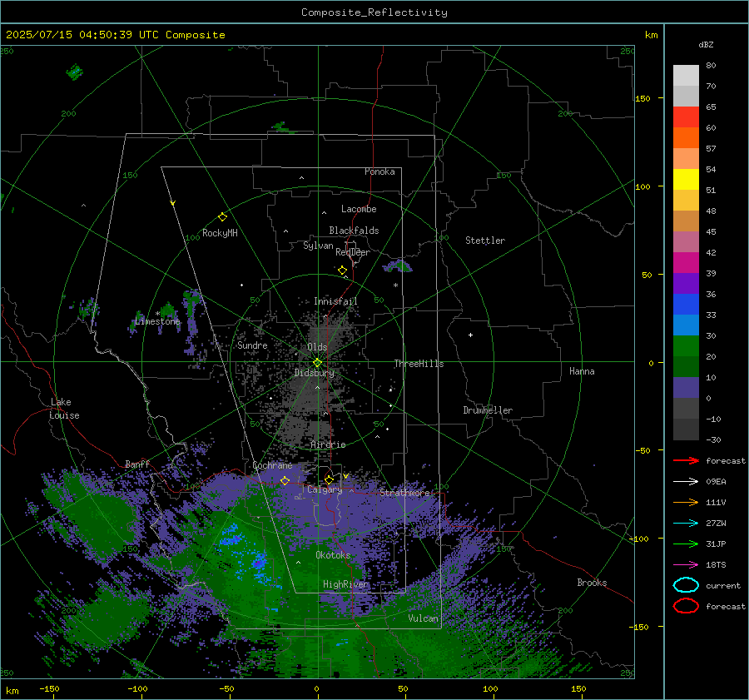Click the ThreeHills city label
Screen dimensions: 749x700
click(x=419, y=364)
